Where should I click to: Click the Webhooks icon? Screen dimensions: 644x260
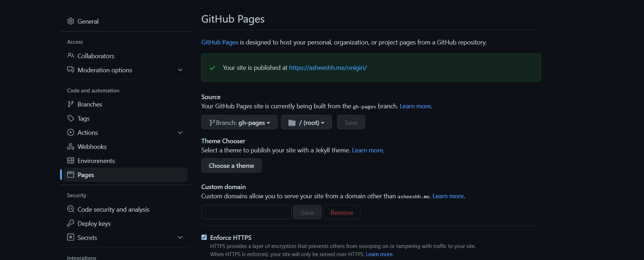coord(71,146)
